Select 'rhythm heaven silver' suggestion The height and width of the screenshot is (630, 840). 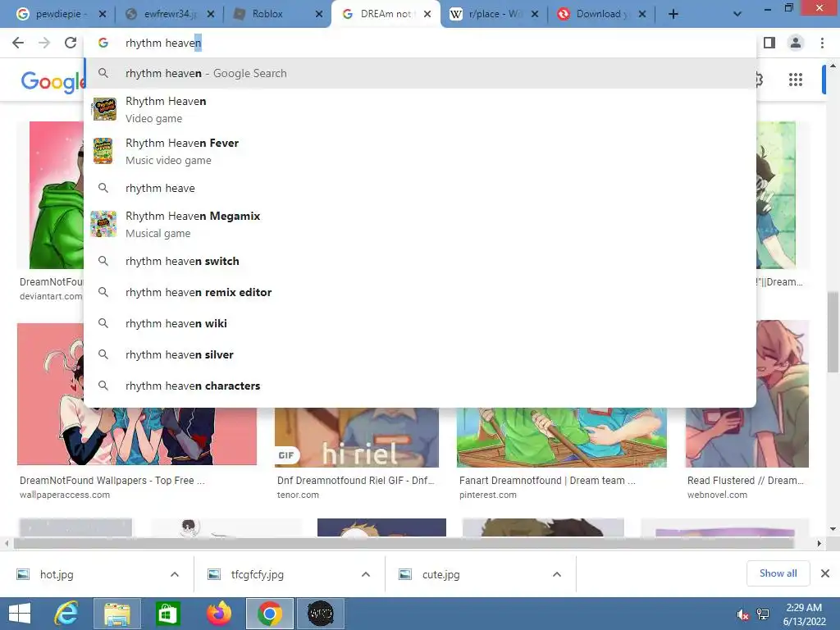click(421, 354)
